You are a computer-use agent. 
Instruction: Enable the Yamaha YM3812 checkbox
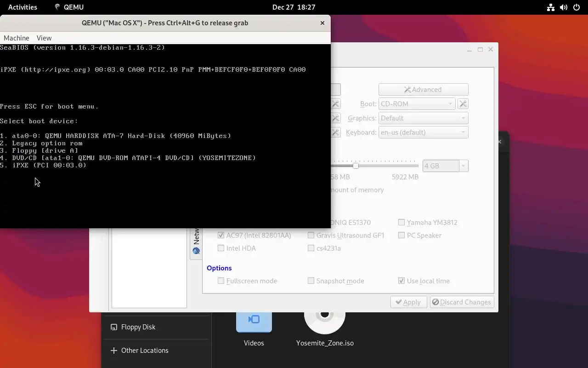[x=401, y=222]
